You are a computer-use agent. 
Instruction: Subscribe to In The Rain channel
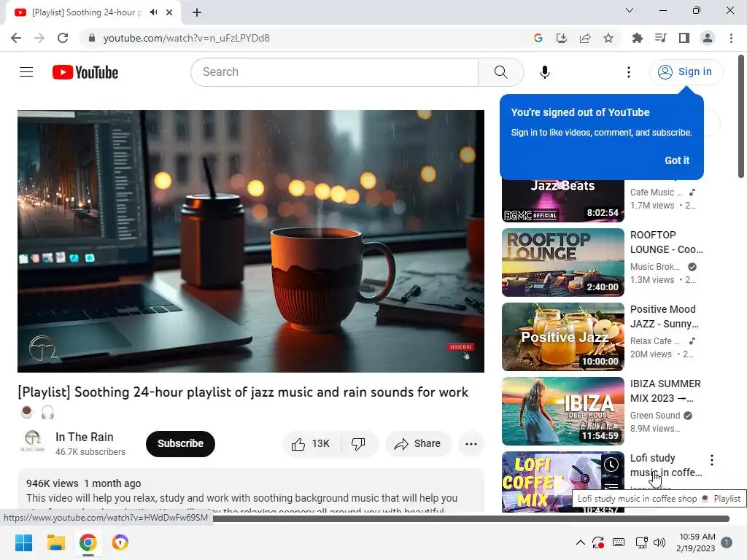coord(181,444)
